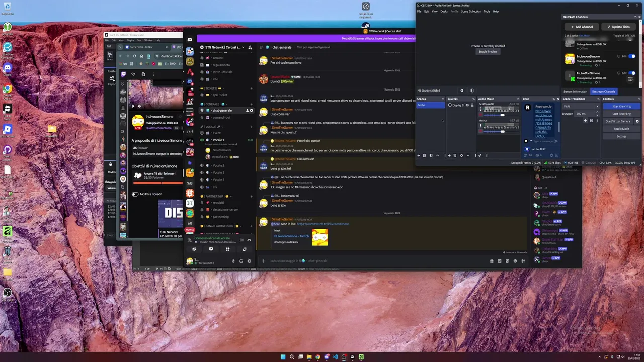Open emoji picker in Discord message bar
The image size is (644, 362).
click(x=515, y=261)
